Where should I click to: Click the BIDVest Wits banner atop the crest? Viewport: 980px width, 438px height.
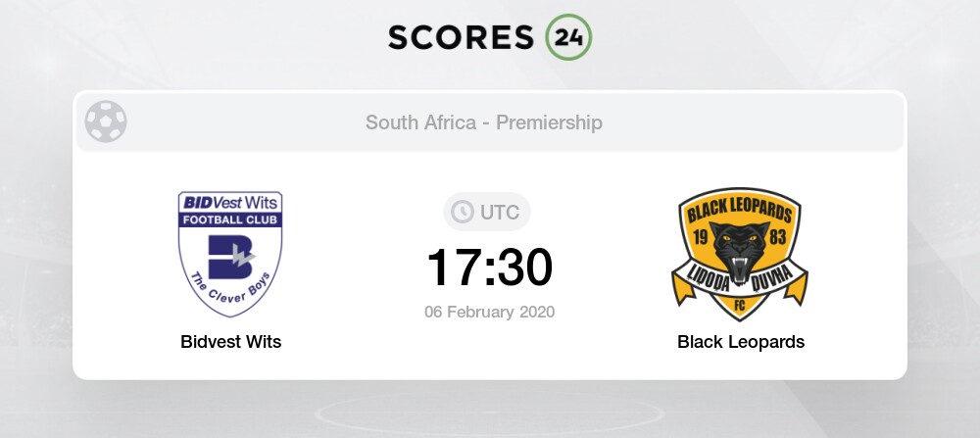[230, 203]
